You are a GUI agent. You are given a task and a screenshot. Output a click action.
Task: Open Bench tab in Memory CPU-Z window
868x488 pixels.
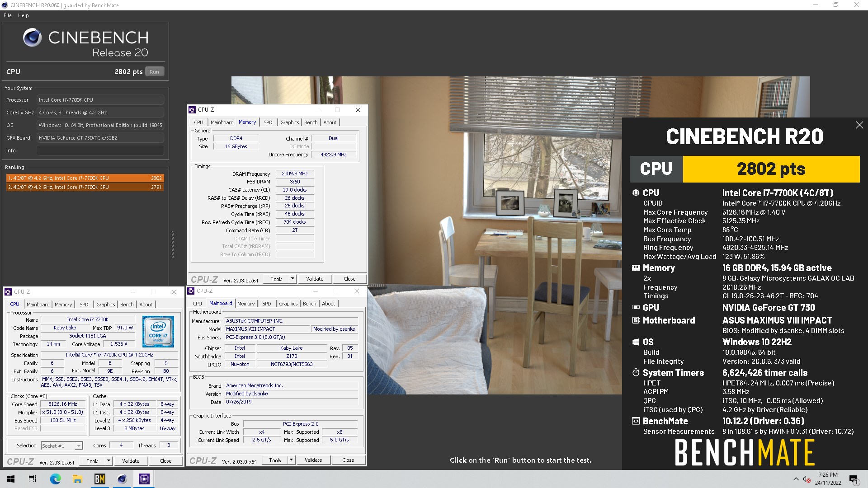pos(311,122)
